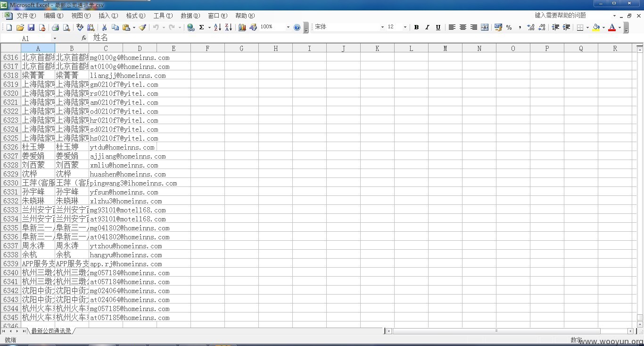Click the Merge and Center icon

(485, 27)
